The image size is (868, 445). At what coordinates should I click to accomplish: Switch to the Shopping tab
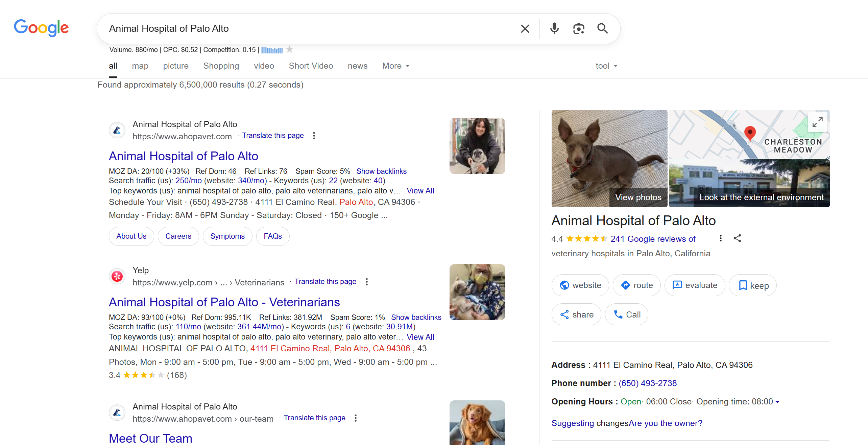[221, 66]
